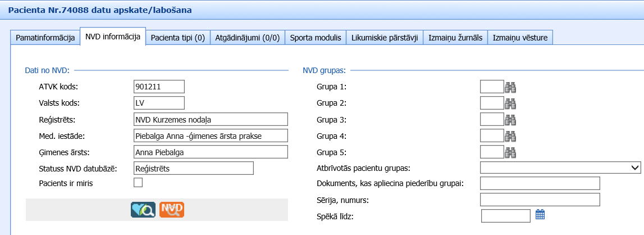Viewport: 644px width, 235px height.
Task: Open the Likumiskie pārstāvji tab
Action: pyautogui.click(x=384, y=38)
